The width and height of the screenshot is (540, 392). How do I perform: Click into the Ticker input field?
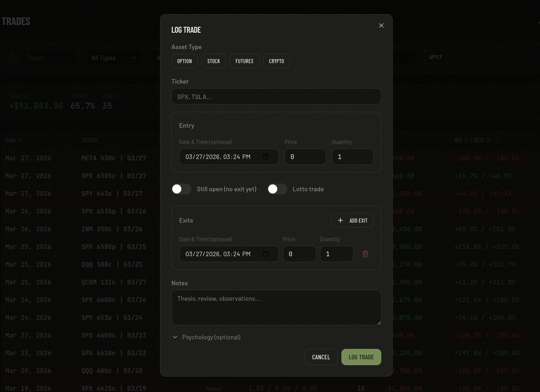tap(276, 96)
